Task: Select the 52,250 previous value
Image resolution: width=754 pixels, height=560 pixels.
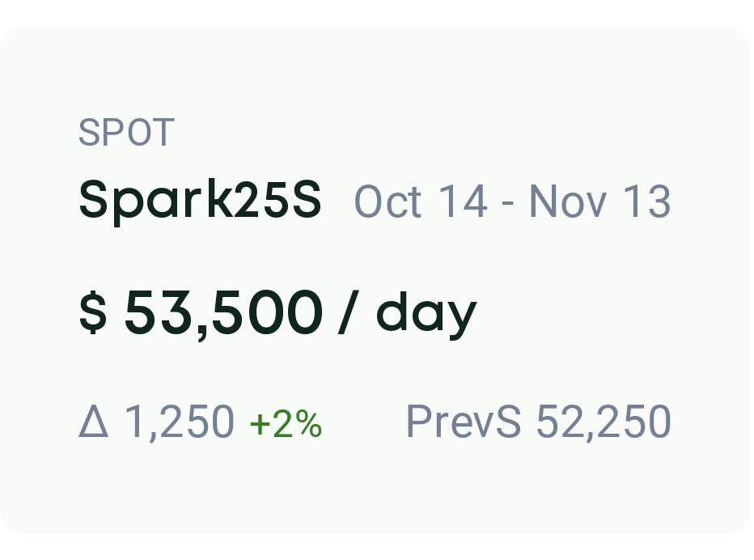Action: tap(604, 422)
